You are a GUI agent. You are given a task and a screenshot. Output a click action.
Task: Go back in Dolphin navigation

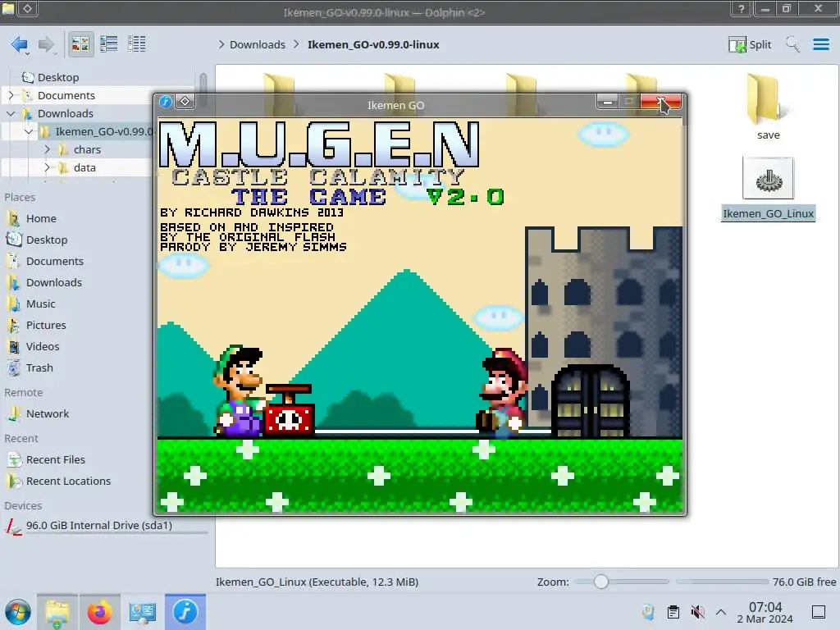point(20,44)
